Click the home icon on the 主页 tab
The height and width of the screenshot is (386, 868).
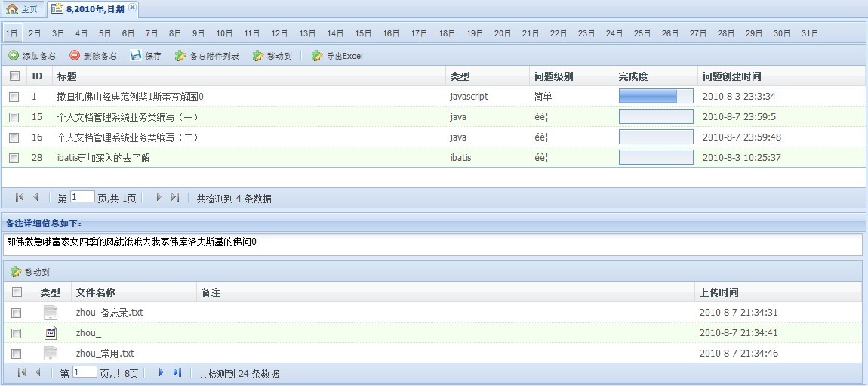point(11,9)
